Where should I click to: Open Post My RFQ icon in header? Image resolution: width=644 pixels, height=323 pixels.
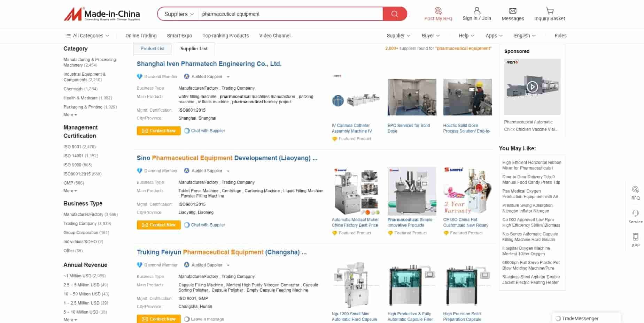click(438, 11)
